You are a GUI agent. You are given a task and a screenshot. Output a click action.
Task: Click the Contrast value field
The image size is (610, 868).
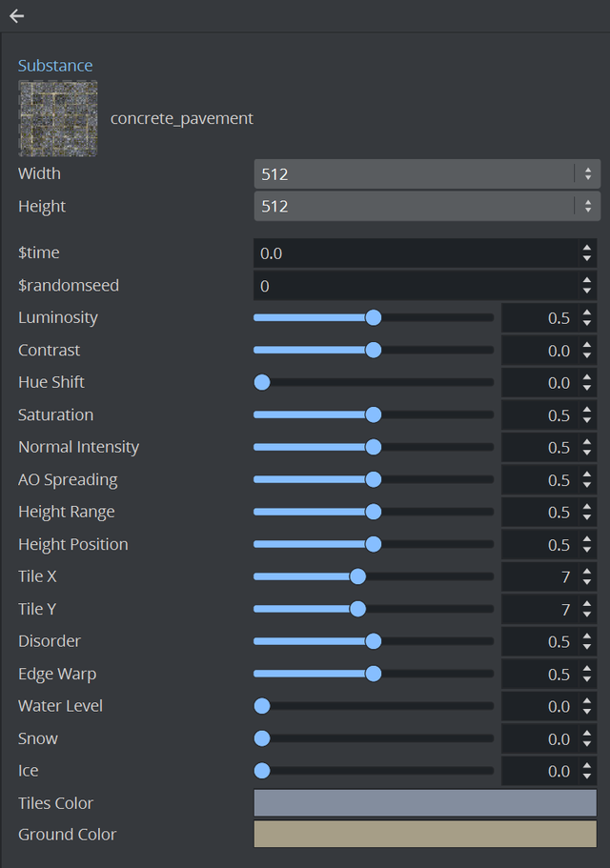536,351
